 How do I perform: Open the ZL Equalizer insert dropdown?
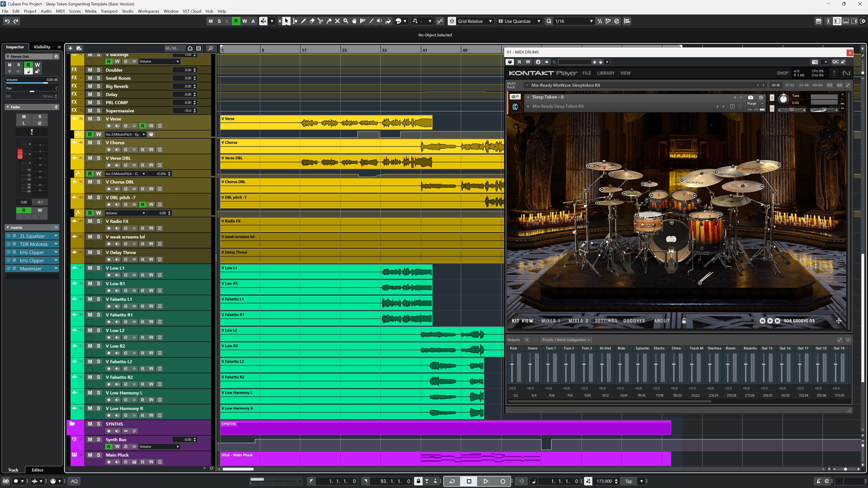[56, 236]
